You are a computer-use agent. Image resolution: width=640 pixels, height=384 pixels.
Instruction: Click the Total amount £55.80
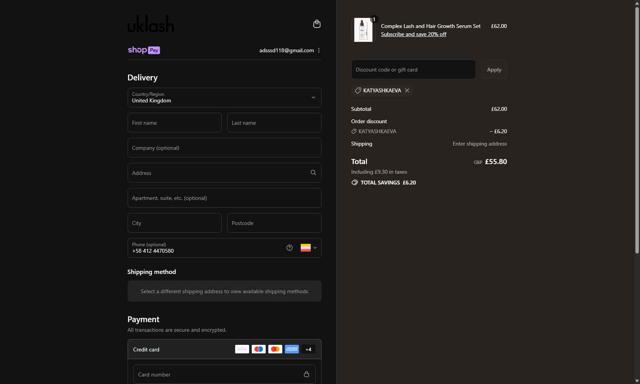[x=496, y=162]
